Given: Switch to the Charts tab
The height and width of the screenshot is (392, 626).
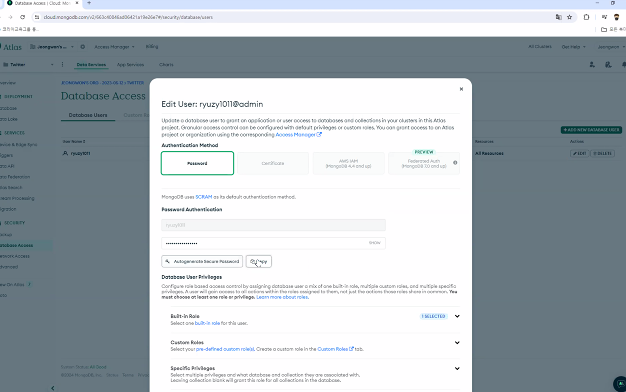Looking at the screenshot, I should pos(166,65).
